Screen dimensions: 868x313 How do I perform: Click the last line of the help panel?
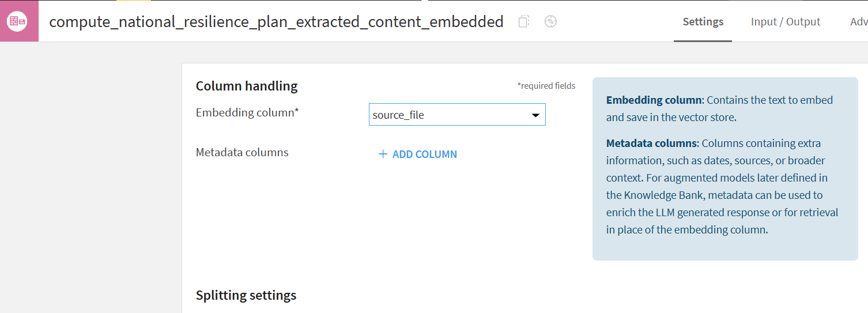click(x=687, y=229)
